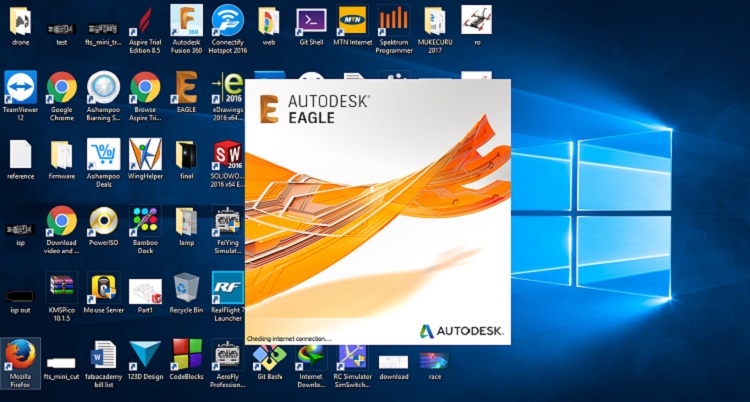
Task: Launch Autodesk Fusion 360 shortcut
Action: 187,22
